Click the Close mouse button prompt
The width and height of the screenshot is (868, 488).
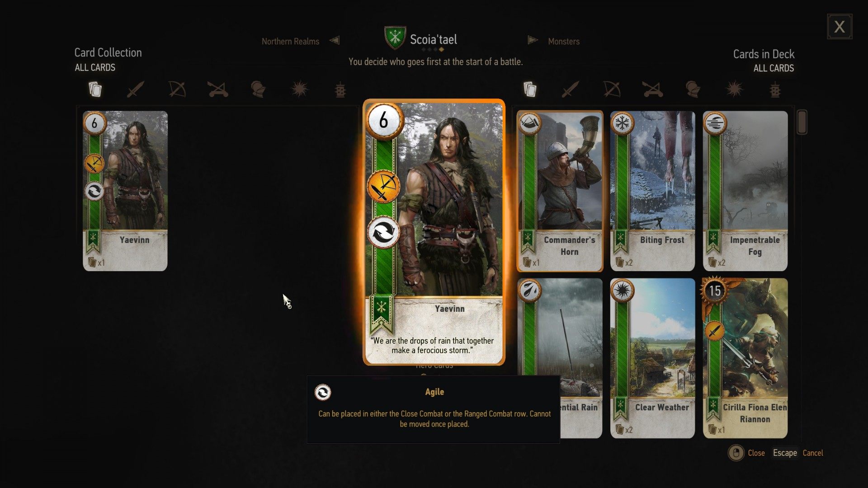[x=746, y=453]
